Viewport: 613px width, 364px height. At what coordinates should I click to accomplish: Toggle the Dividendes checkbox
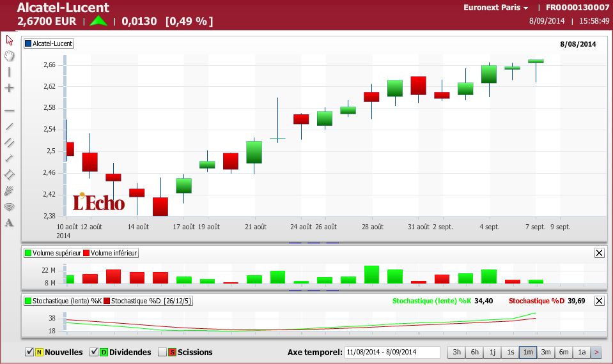[94, 352]
